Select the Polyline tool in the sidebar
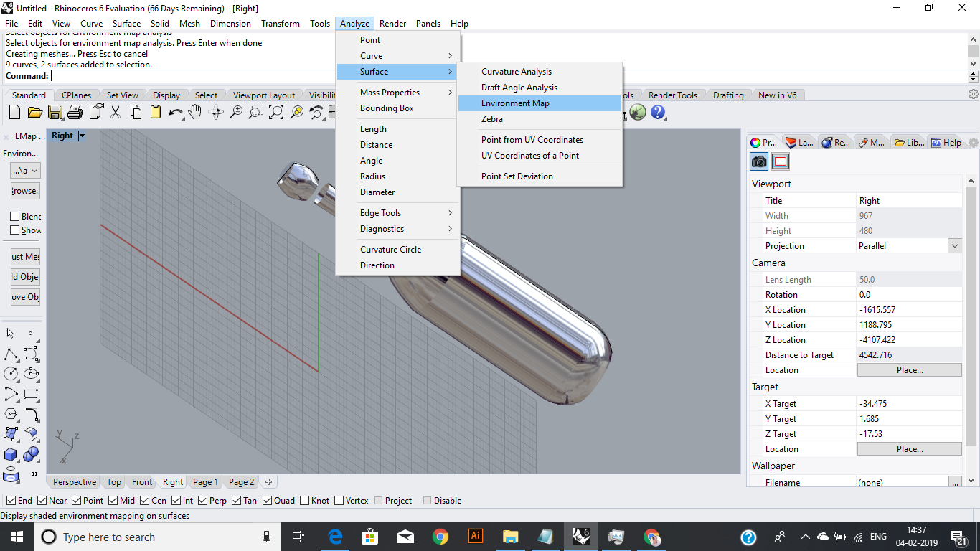980x551 pixels. coord(11,354)
